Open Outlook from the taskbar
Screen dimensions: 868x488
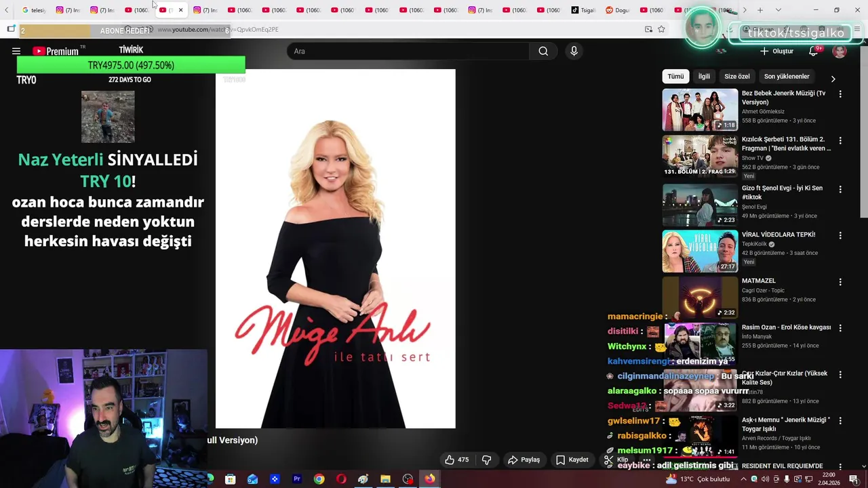(x=252, y=479)
